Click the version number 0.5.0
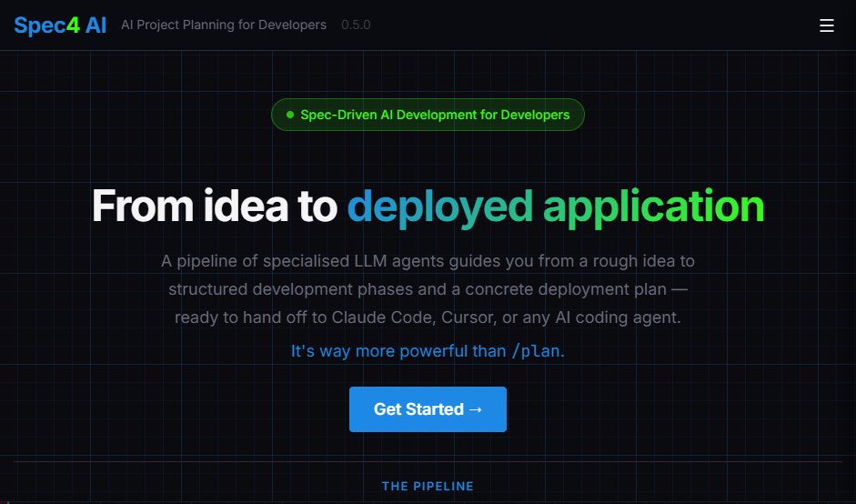856x504 pixels. point(356,25)
